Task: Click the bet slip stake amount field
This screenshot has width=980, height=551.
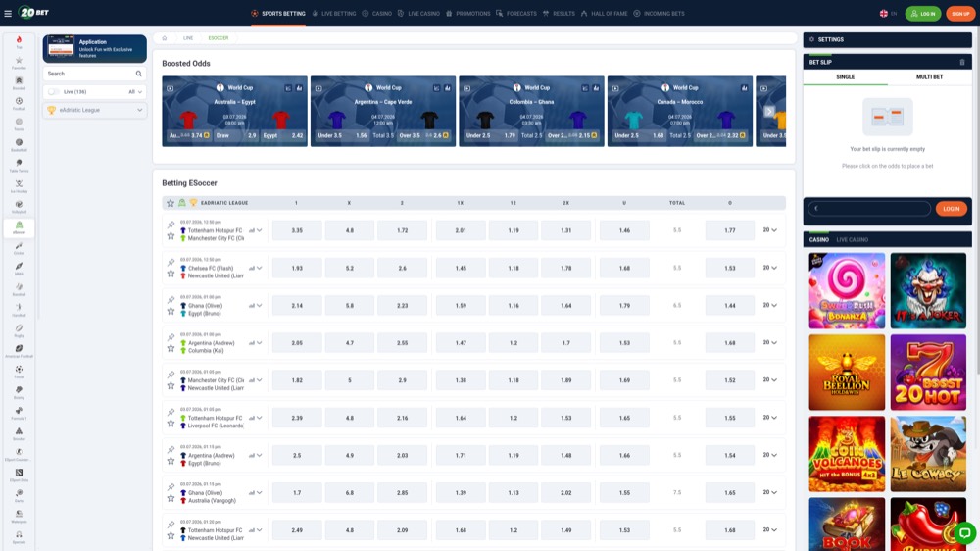Action: point(868,209)
